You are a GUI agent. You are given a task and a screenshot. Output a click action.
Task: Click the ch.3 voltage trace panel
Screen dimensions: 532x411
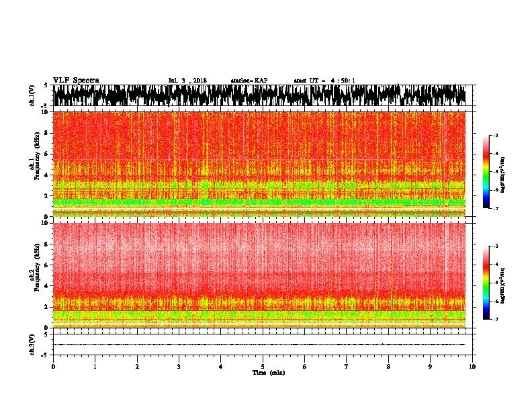coord(263,345)
